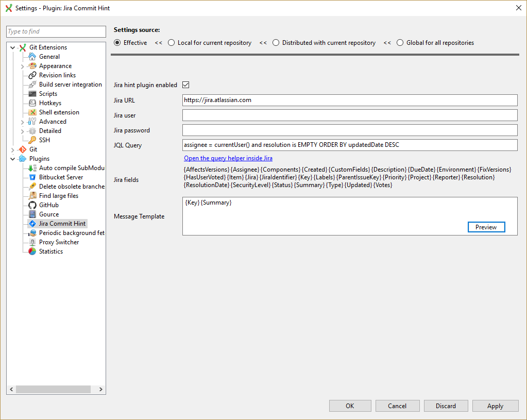Open the General settings page
Viewport: 527px width, 420px height.
click(x=49, y=57)
